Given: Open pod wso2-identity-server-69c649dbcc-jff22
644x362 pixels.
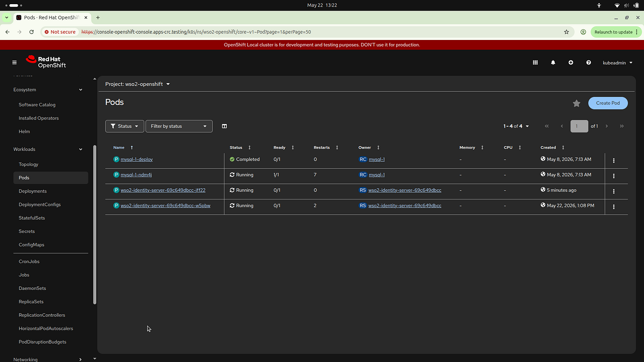Looking at the screenshot, I should click(163, 190).
